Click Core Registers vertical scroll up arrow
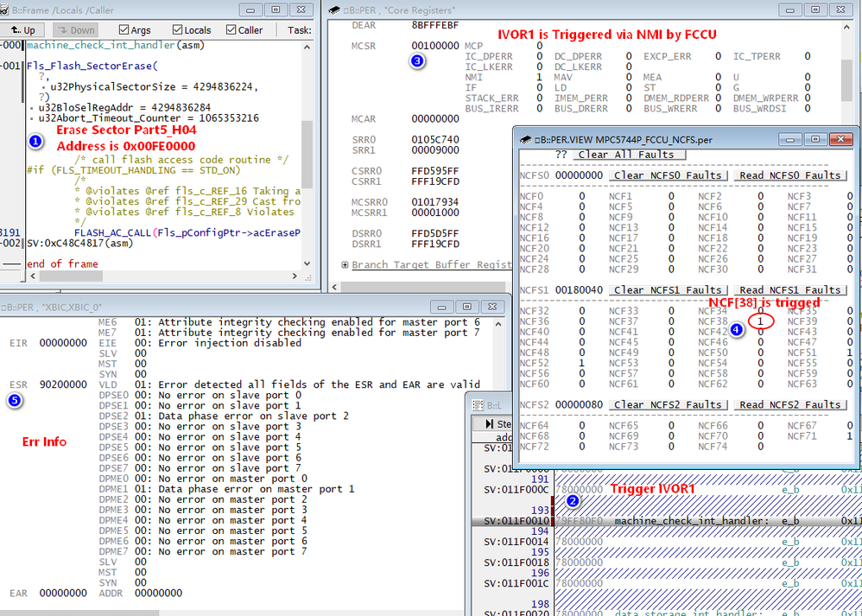 point(847,27)
